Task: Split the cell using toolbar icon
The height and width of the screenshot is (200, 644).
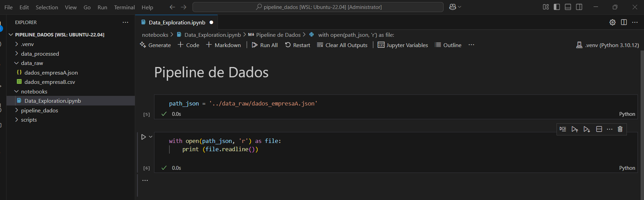Action: click(x=599, y=129)
